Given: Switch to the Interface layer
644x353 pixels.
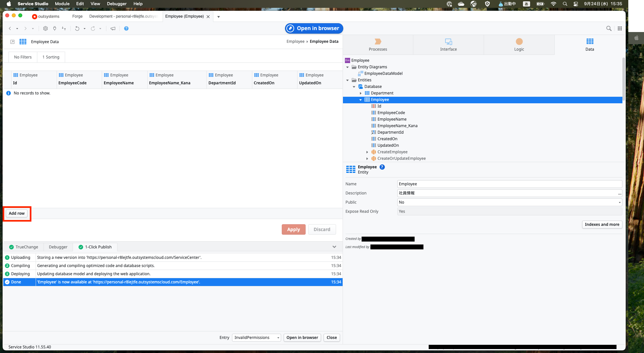Looking at the screenshot, I should (x=448, y=45).
